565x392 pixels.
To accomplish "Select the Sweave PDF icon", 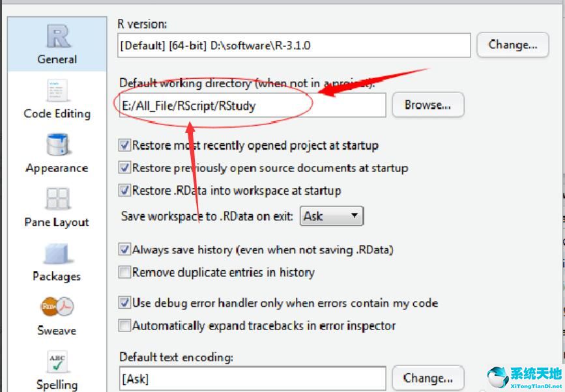I will tap(57, 307).
